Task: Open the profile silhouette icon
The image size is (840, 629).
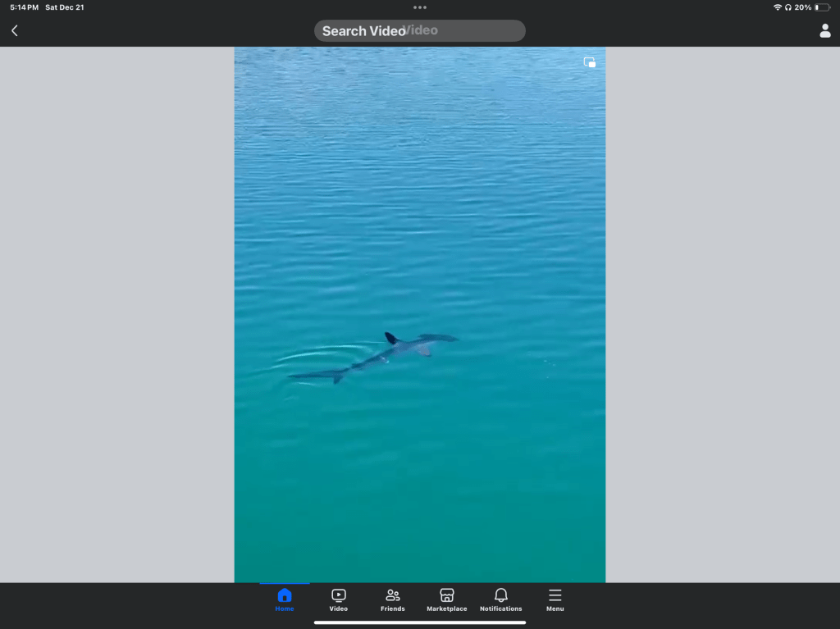Action: coord(824,31)
